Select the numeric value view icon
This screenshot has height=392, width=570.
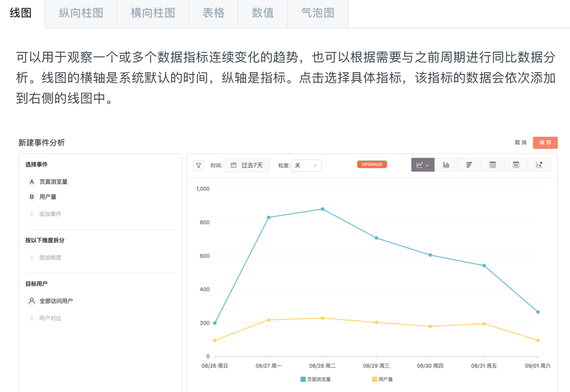click(x=516, y=165)
